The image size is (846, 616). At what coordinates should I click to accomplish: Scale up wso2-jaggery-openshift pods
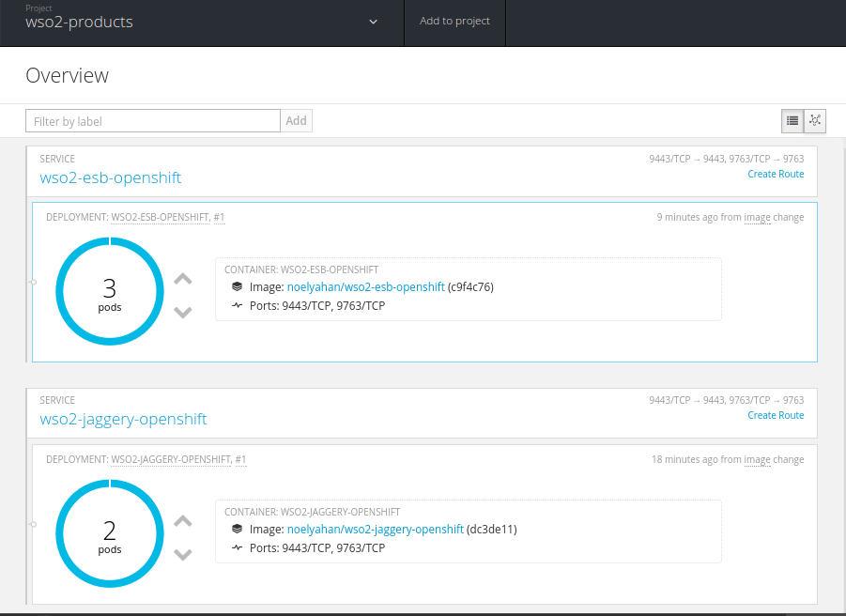coord(183,521)
